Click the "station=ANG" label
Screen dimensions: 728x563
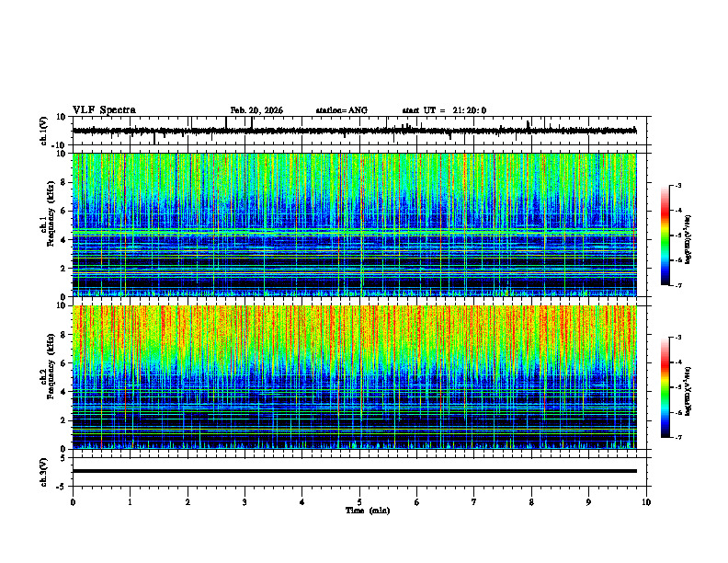(x=341, y=110)
